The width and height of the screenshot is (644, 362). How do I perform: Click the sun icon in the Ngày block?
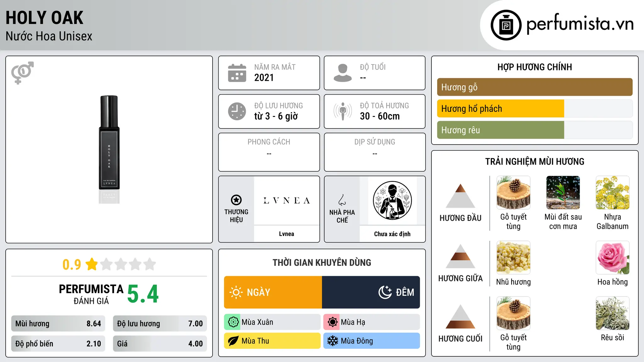[x=236, y=292]
